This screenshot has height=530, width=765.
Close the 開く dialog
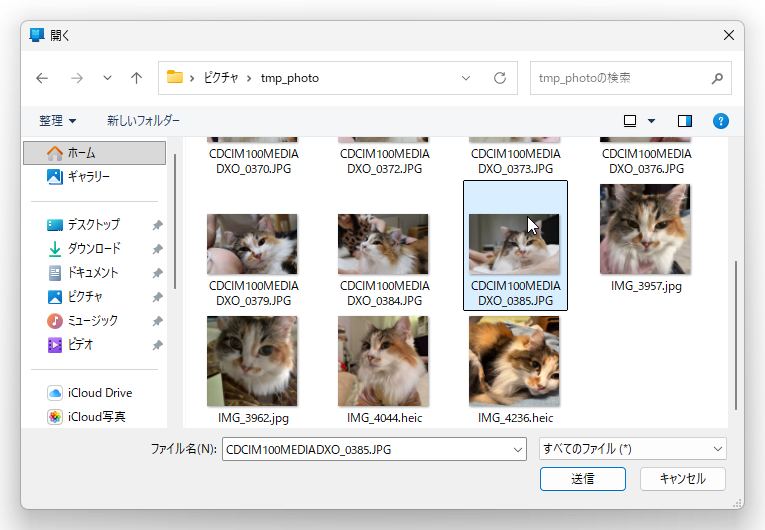pyautogui.click(x=728, y=35)
